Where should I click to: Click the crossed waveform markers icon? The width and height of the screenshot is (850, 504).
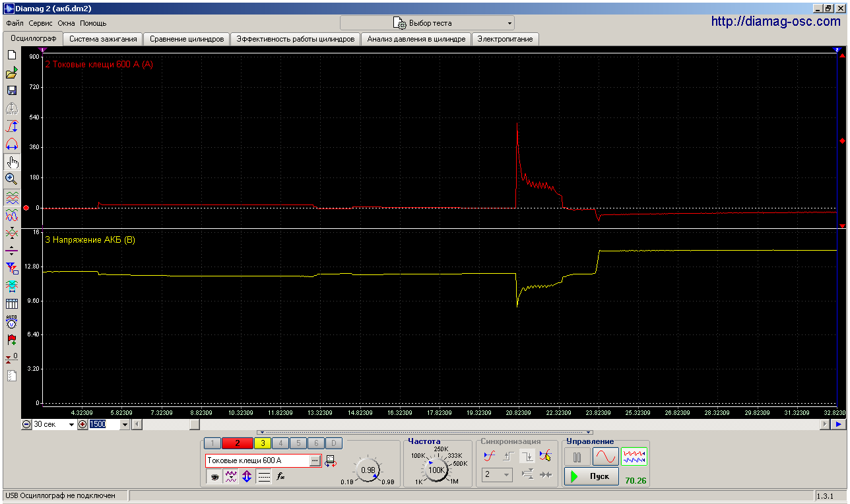[12, 233]
